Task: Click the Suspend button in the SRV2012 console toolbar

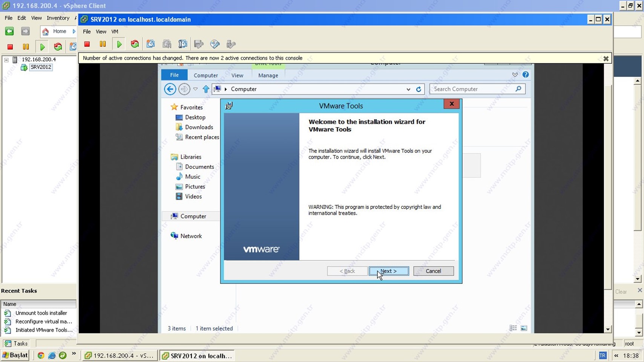Action: coord(103,44)
